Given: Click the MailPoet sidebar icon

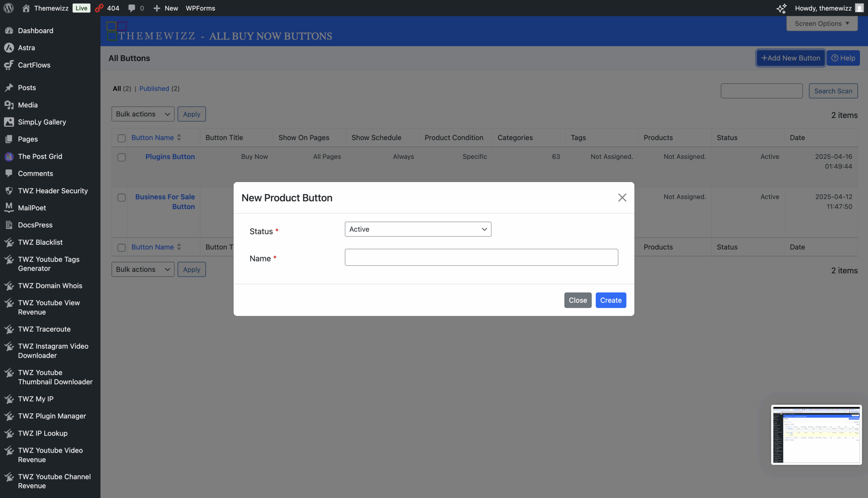Looking at the screenshot, I should [x=9, y=208].
